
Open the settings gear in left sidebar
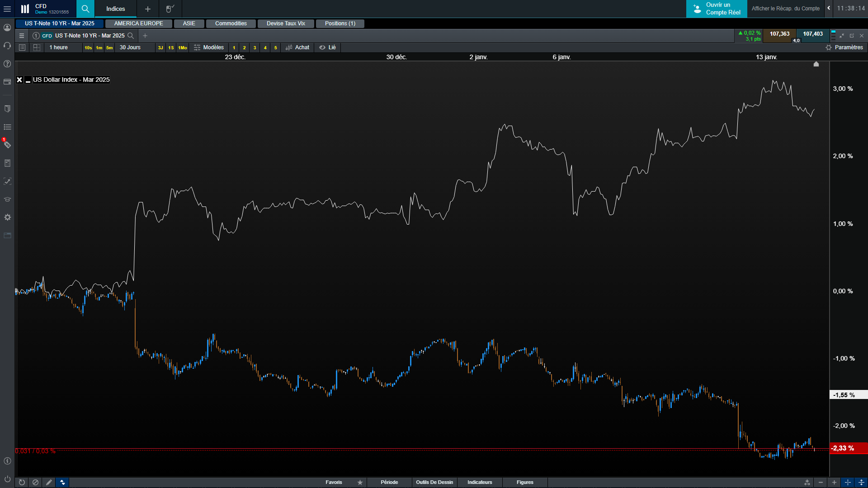[x=7, y=217]
